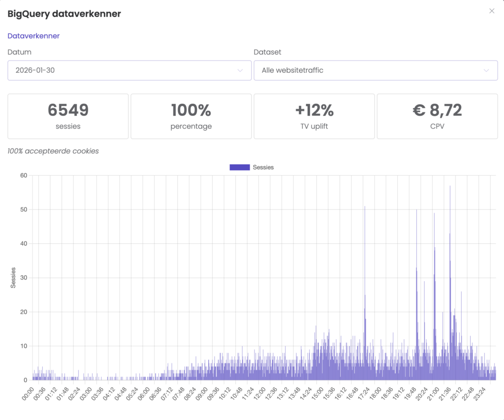Viewport: 504px width, 420px height.
Task: Click the +12% TV uplift card
Action: point(314,116)
